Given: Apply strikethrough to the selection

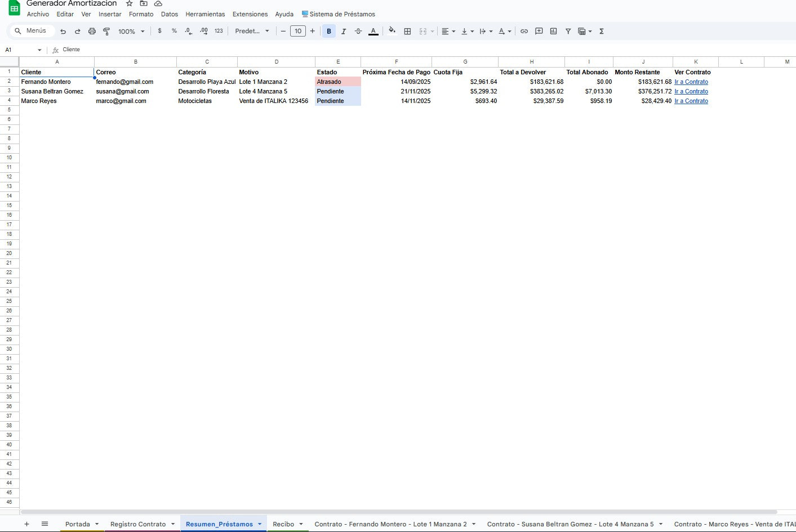Looking at the screenshot, I should pos(358,31).
